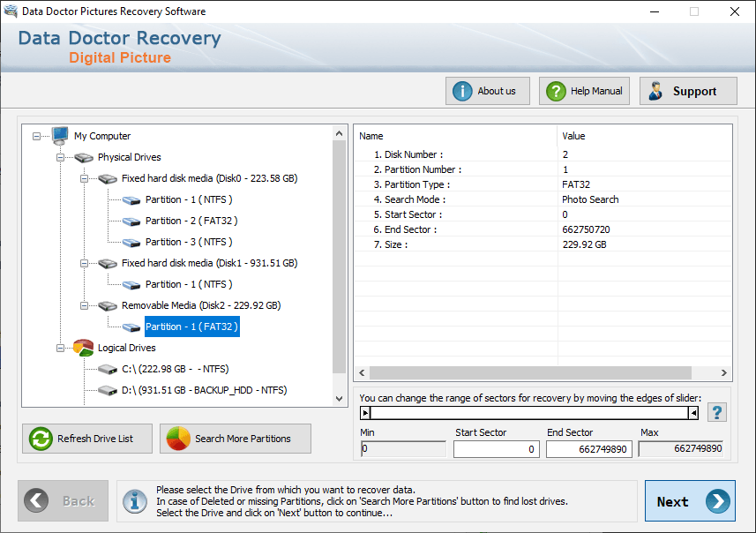Viewport: 756px width, 533px height.
Task: Click the Next arrow icon
Action: click(x=717, y=501)
